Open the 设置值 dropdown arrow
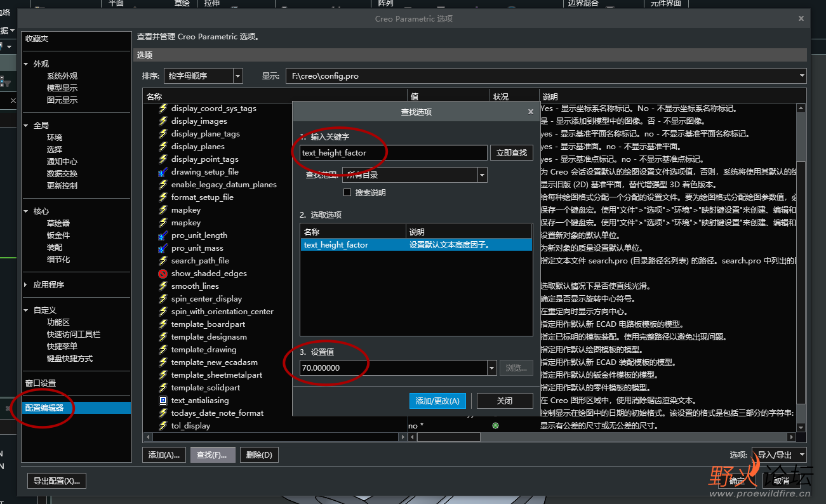This screenshot has height=504, width=826. coord(492,368)
